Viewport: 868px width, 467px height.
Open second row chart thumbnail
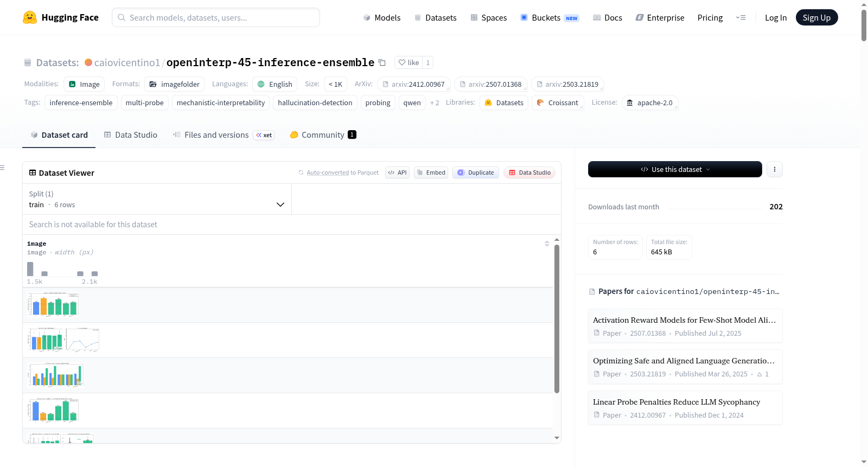pyautogui.click(x=63, y=340)
